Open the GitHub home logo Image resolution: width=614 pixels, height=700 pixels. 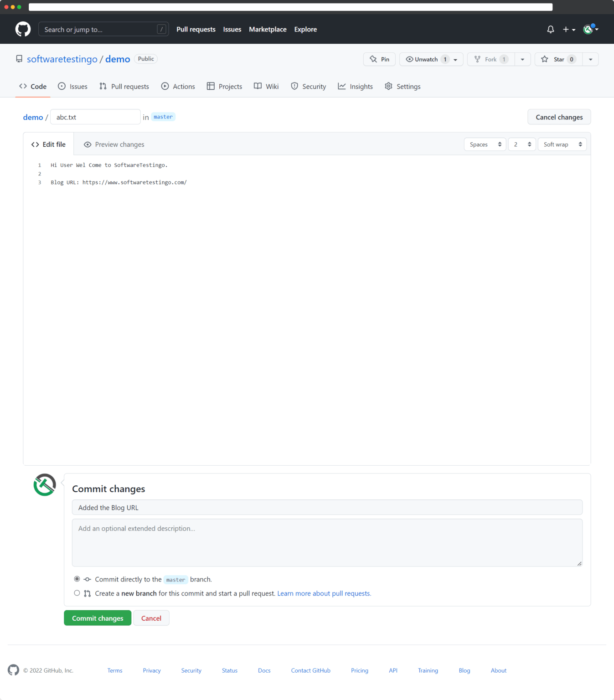pyautogui.click(x=22, y=29)
